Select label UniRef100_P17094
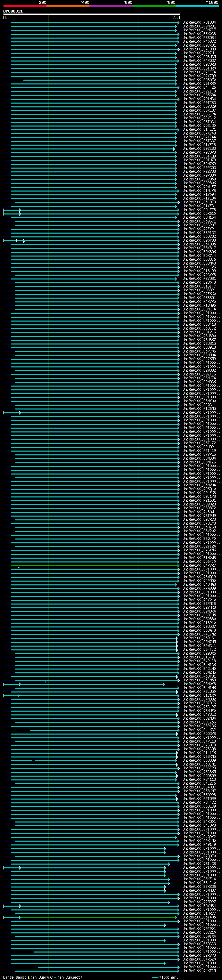 (199, 195)
